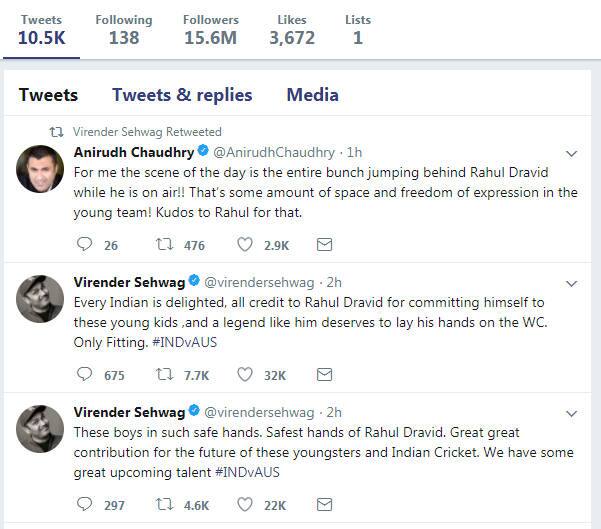The width and height of the screenshot is (601, 529).
Task: Switch to the Media tab
Action: click(312, 95)
